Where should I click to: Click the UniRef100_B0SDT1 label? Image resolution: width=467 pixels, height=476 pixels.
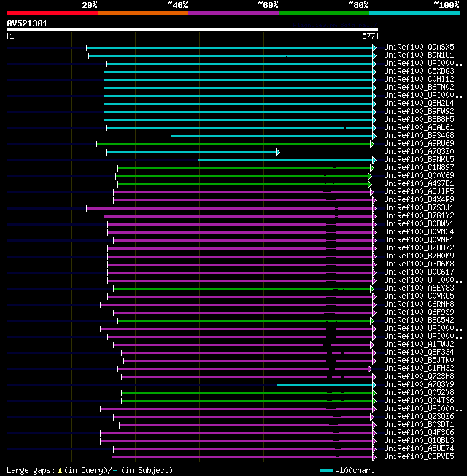point(419,425)
